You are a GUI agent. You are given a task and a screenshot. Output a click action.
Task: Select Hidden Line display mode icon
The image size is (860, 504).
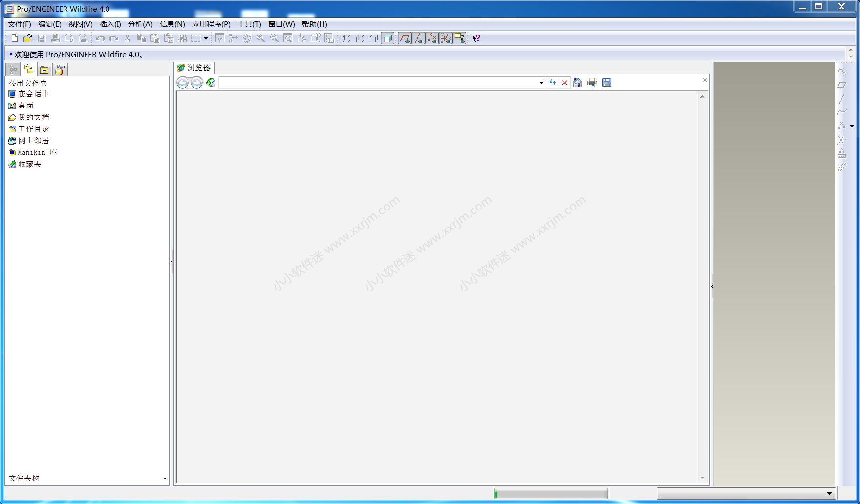(360, 38)
